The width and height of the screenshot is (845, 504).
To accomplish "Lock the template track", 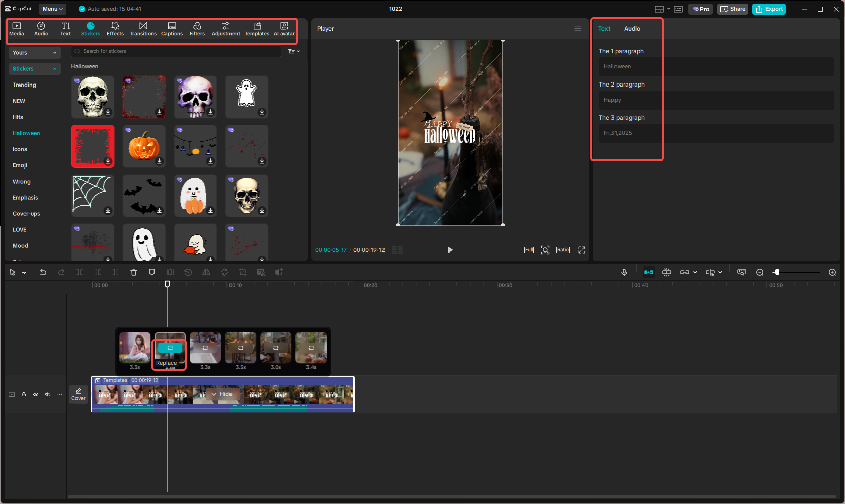I will click(x=24, y=394).
